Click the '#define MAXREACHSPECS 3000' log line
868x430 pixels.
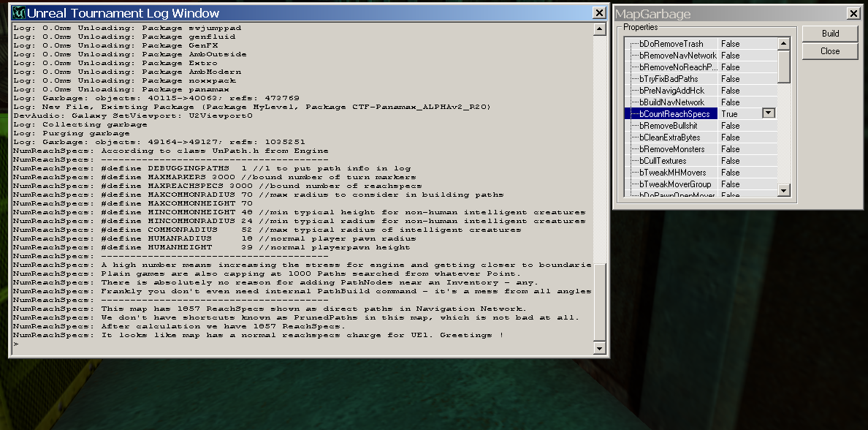tap(217, 186)
